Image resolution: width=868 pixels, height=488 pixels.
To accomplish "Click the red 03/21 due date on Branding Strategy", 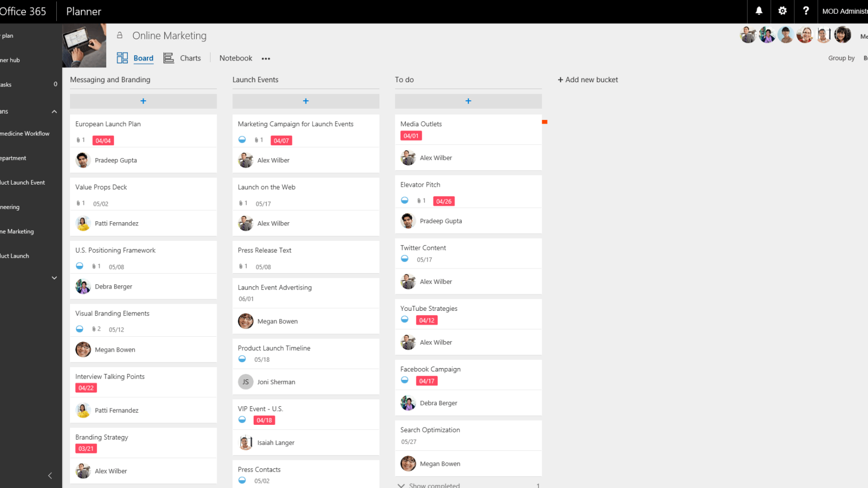I will [86, 449].
